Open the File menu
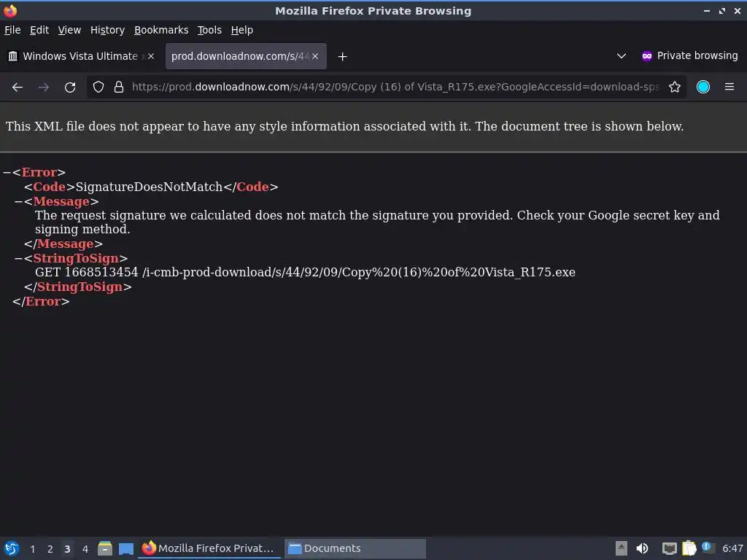 pyautogui.click(x=12, y=30)
